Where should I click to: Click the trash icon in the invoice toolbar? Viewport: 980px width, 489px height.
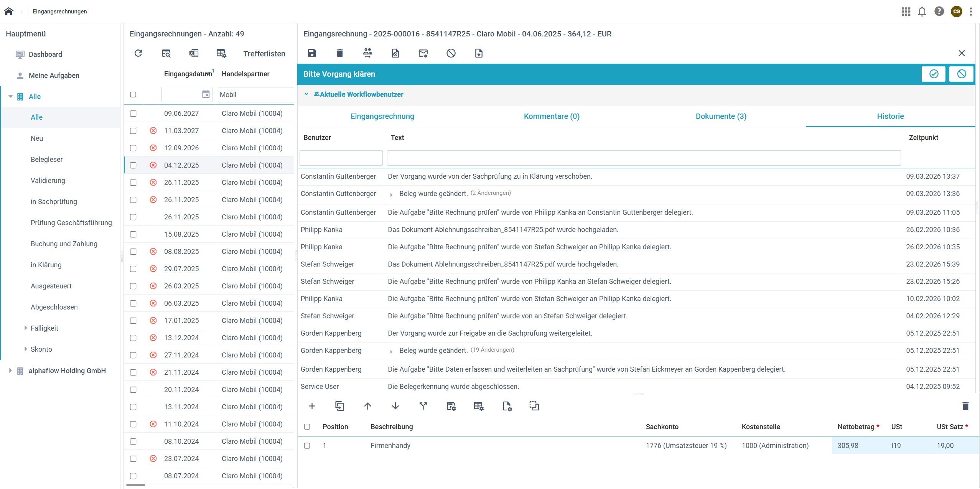339,53
